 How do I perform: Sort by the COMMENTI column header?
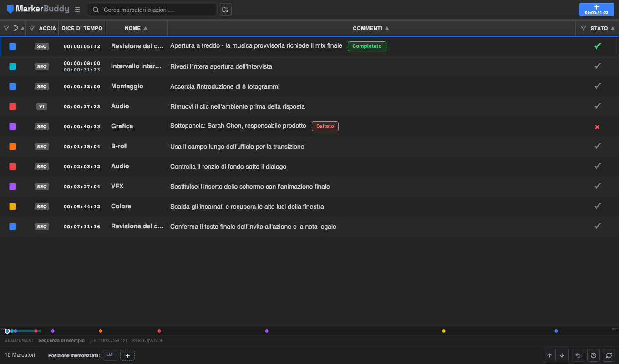click(371, 28)
